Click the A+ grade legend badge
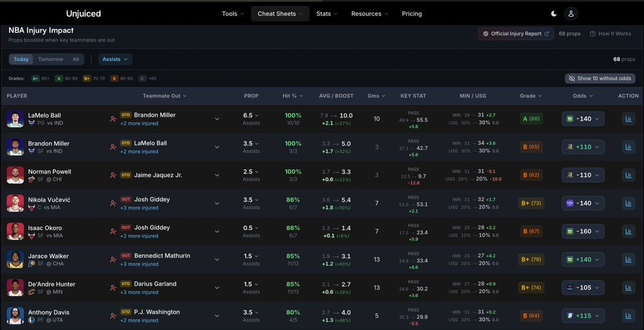Viewport: 644px width, 330px height. (x=35, y=78)
